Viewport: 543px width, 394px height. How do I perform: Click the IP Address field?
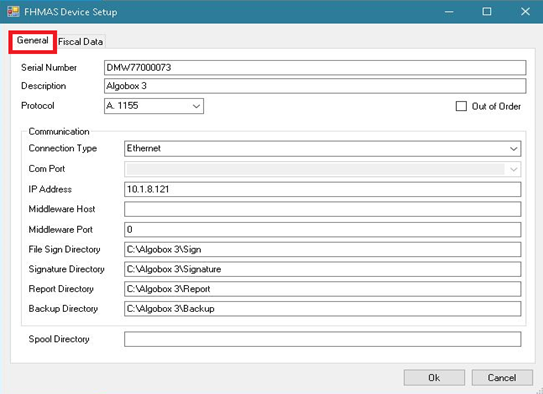point(322,189)
